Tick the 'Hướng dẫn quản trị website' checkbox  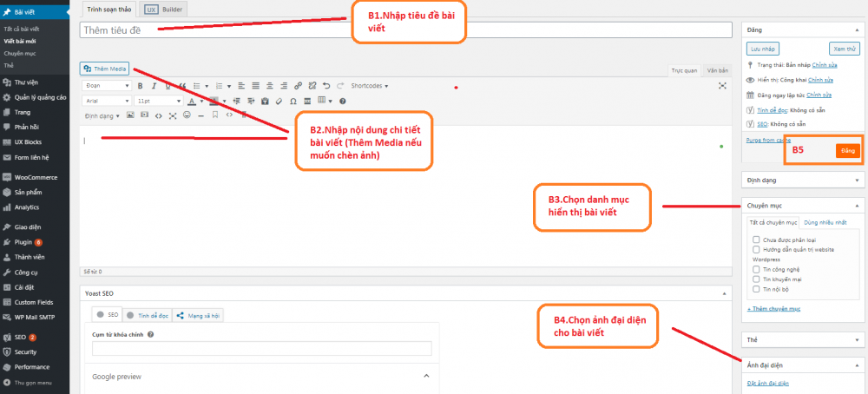[x=756, y=249]
